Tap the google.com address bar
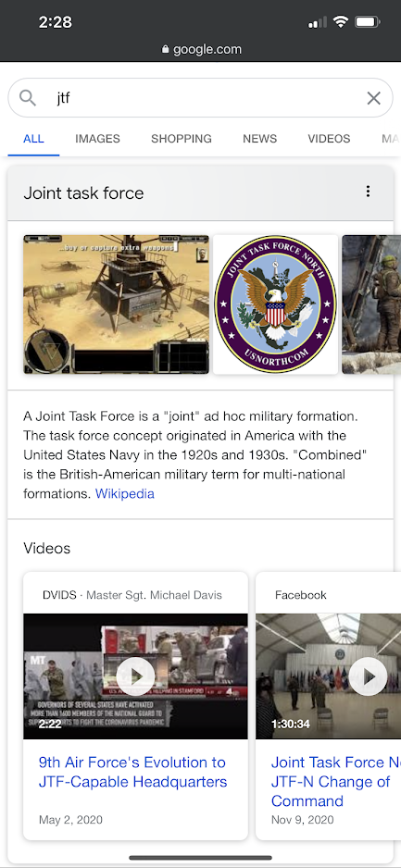Screen dimensions: 401x868 click(201, 49)
